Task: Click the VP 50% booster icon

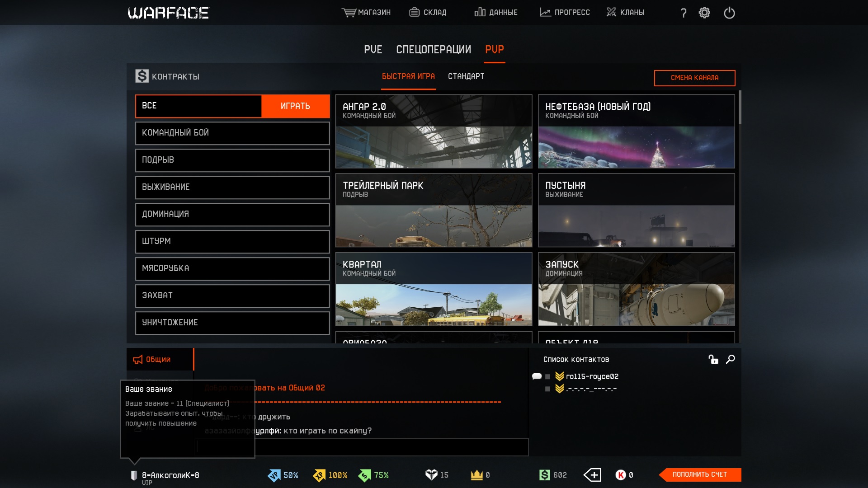Action: point(274,475)
